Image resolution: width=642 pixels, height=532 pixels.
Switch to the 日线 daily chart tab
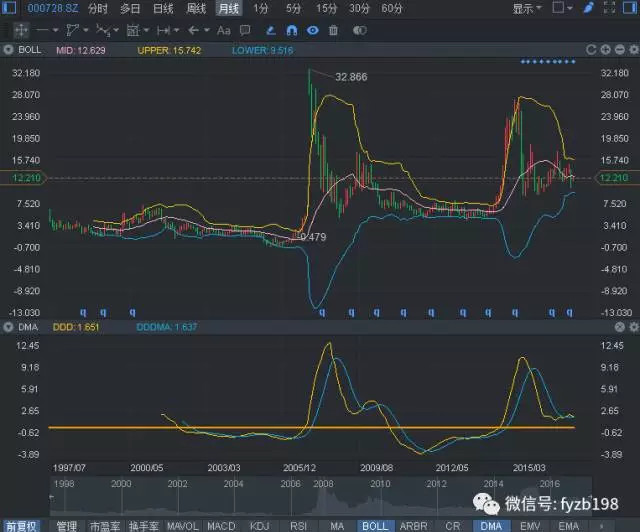click(x=163, y=9)
